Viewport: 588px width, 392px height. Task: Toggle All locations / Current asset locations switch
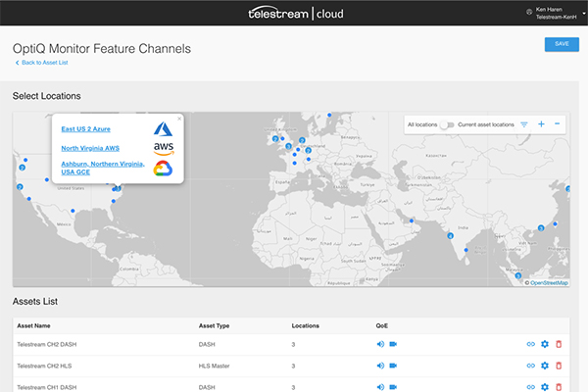(447, 124)
